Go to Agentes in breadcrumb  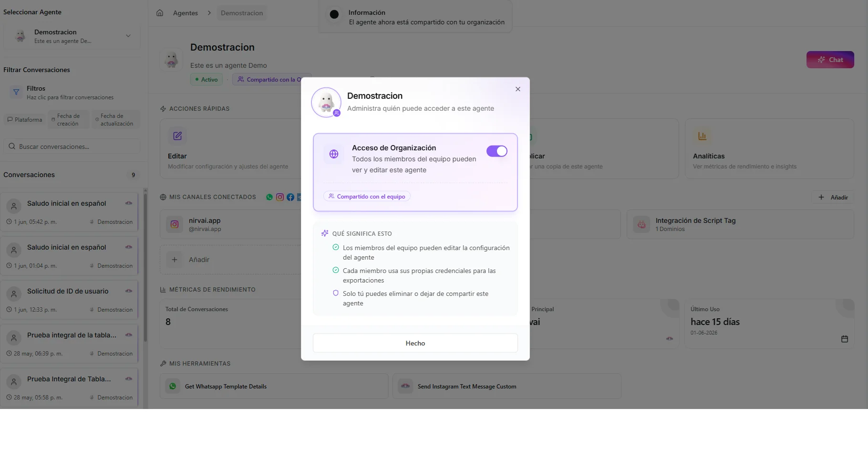(185, 13)
